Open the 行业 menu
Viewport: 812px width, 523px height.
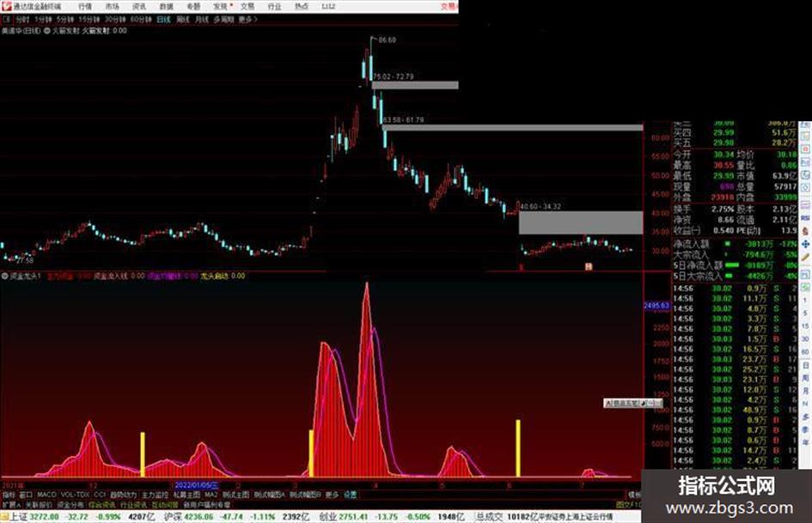(x=274, y=6)
